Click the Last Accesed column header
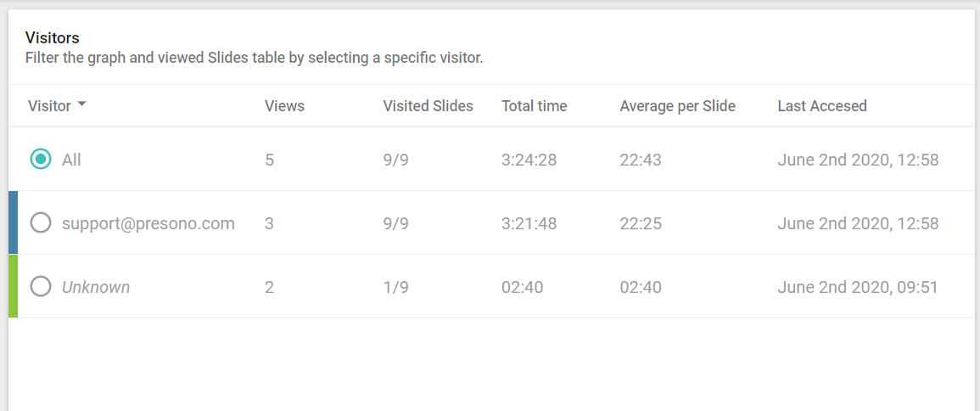The height and width of the screenshot is (411, 980). (x=822, y=105)
